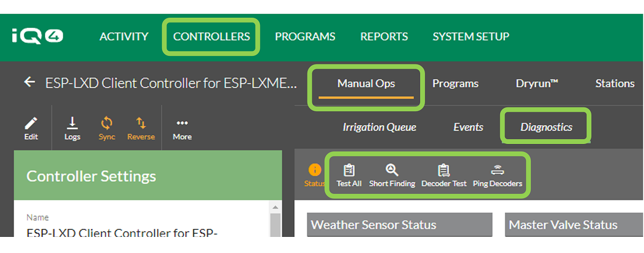Open the More options menu
This screenshot has width=644, height=253.
[182, 129]
